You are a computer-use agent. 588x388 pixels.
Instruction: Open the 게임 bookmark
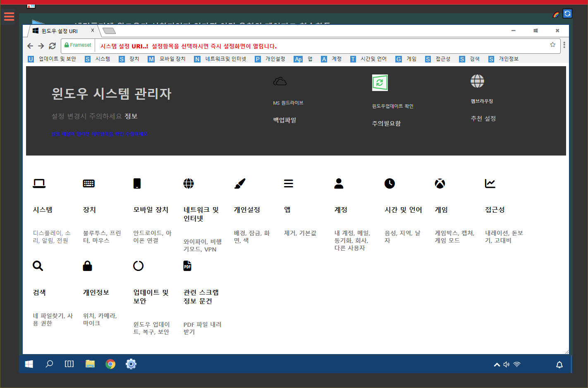pyautogui.click(x=406, y=59)
